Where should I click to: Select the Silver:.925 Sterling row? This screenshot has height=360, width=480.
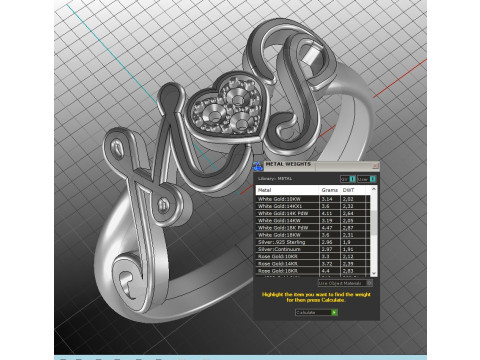(313, 242)
